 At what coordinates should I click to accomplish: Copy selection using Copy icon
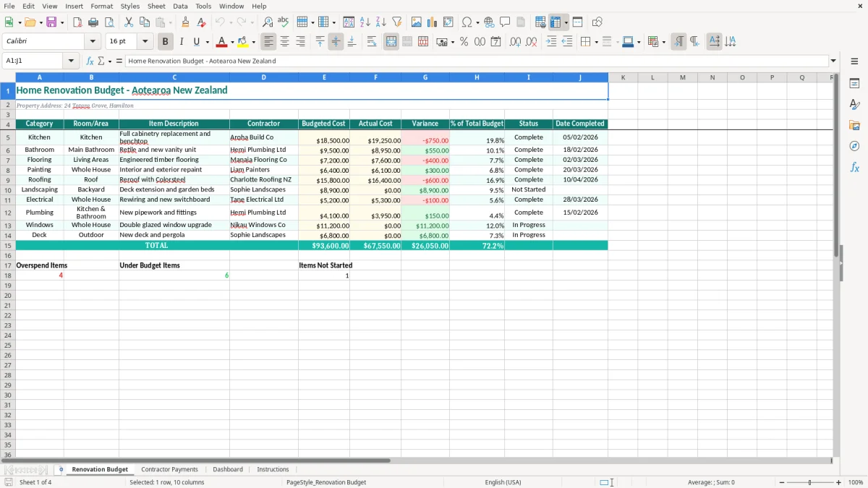(x=144, y=22)
